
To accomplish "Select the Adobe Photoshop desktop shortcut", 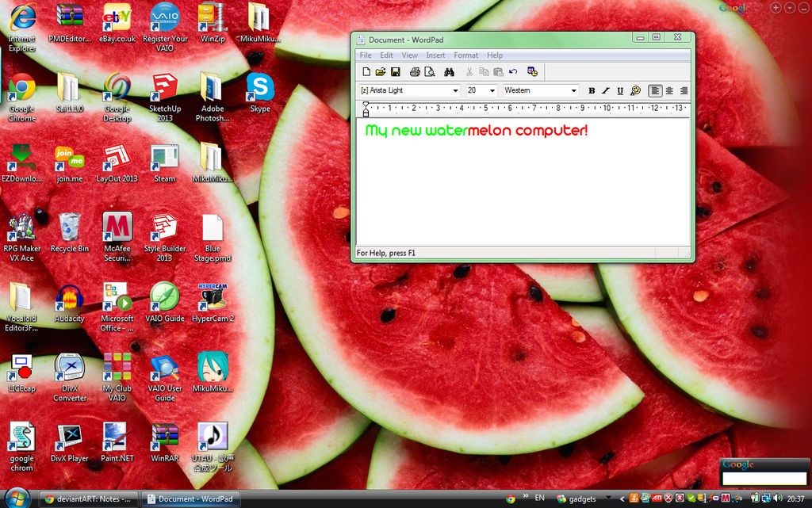I will pos(213,97).
